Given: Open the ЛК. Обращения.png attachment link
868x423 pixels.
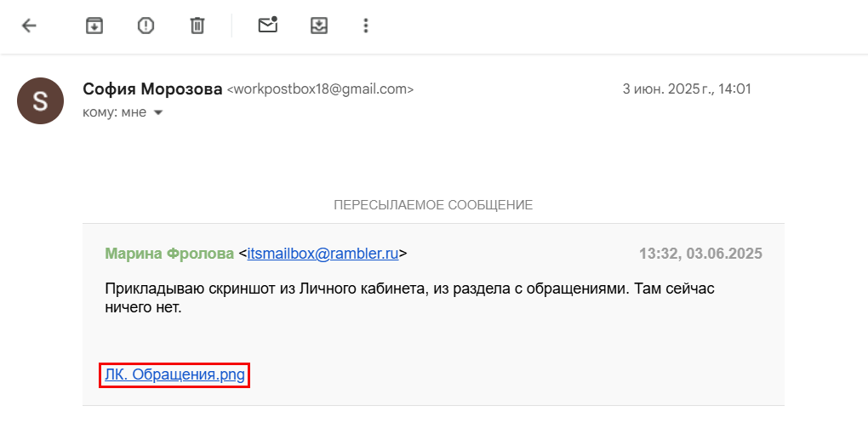Looking at the screenshot, I should tap(174, 374).
